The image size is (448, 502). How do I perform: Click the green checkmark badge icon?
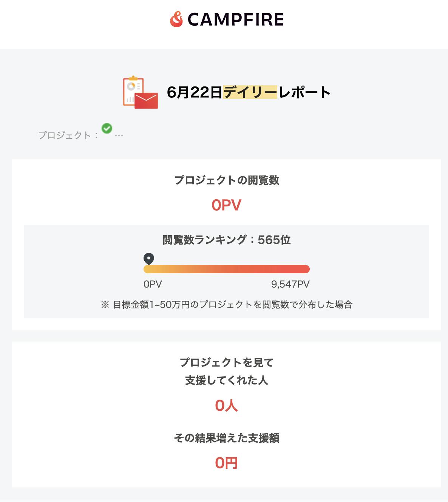pos(107,128)
